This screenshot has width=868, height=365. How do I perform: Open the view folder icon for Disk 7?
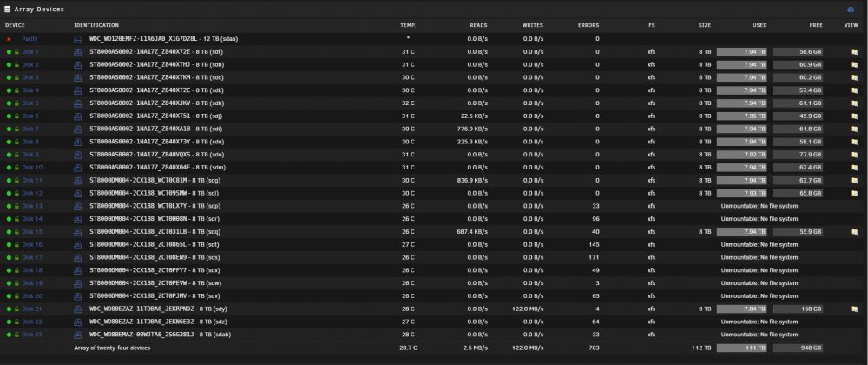(x=854, y=129)
